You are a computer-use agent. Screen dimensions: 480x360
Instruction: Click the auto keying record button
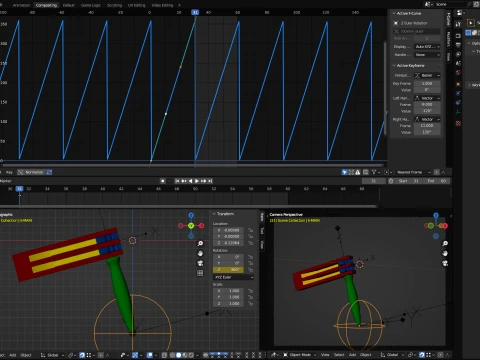pyautogui.click(x=163, y=181)
